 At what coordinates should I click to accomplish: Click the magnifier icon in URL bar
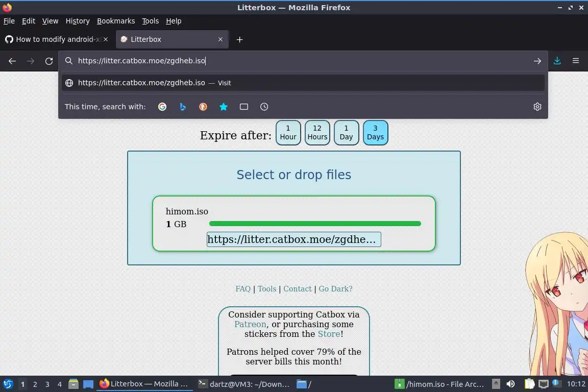point(68,61)
